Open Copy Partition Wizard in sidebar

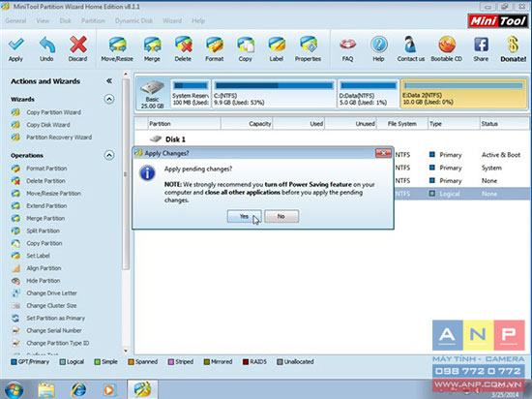coord(53,112)
